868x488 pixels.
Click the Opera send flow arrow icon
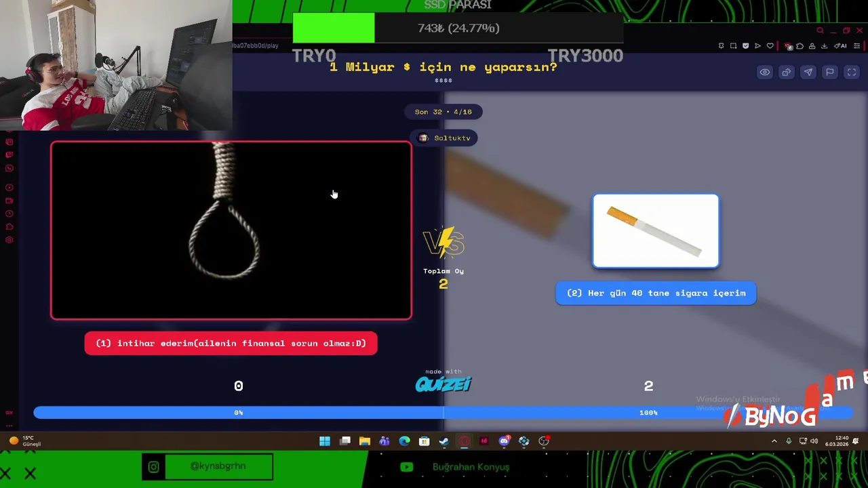pyautogui.click(x=757, y=46)
